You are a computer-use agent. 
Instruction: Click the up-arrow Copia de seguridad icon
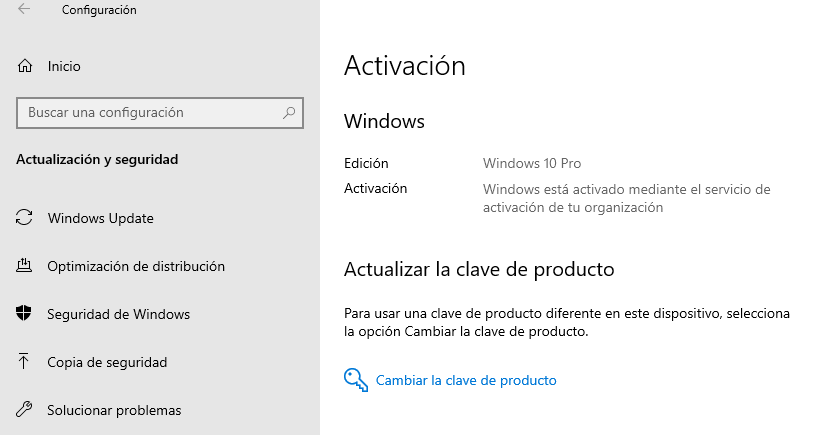(x=25, y=362)
